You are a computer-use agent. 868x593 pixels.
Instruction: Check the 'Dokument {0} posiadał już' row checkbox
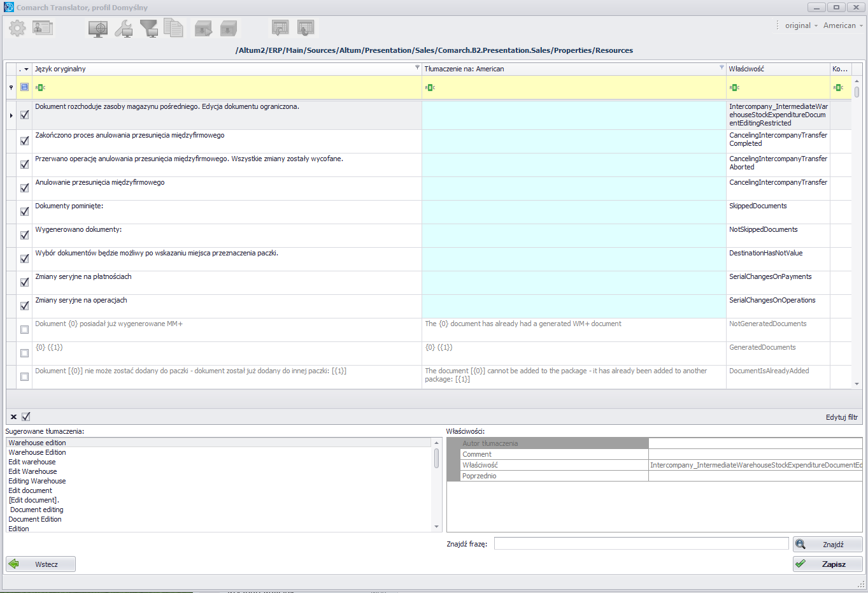point(24,329)
